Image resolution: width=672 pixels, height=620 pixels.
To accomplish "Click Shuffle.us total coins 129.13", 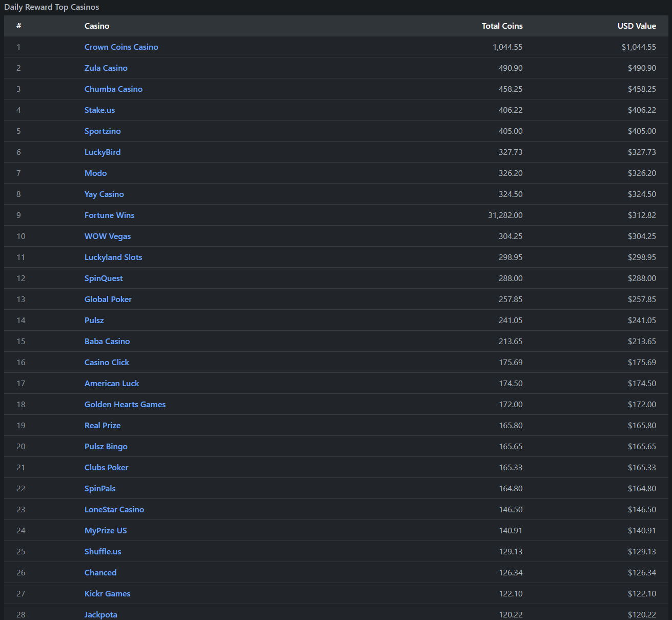I will (511, 551).
